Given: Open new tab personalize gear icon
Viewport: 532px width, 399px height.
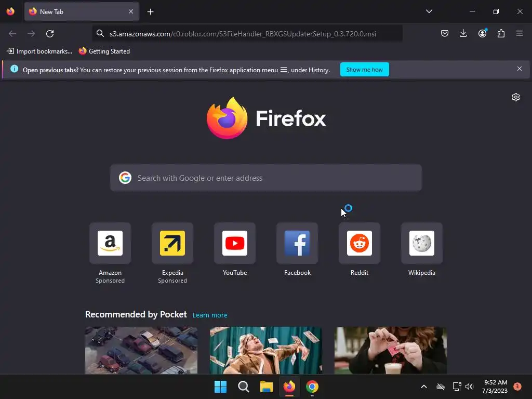Looking at the screenshot, I should (x=516, y=97).
